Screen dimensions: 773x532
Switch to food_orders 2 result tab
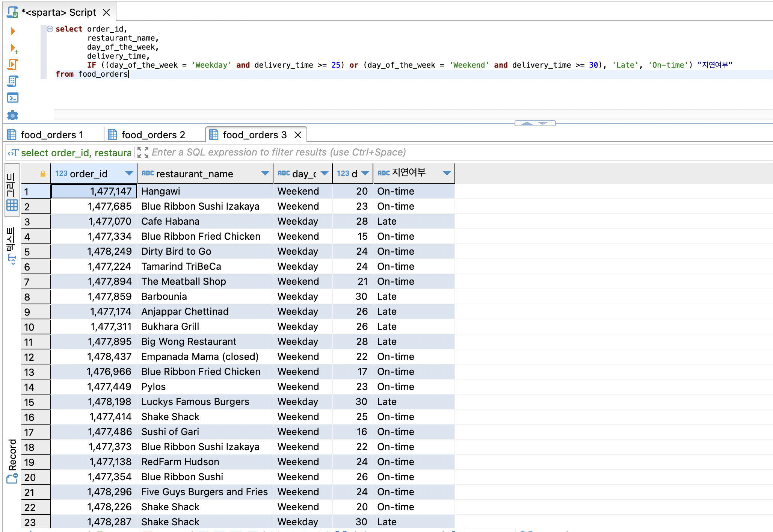[x=153, y=135]
